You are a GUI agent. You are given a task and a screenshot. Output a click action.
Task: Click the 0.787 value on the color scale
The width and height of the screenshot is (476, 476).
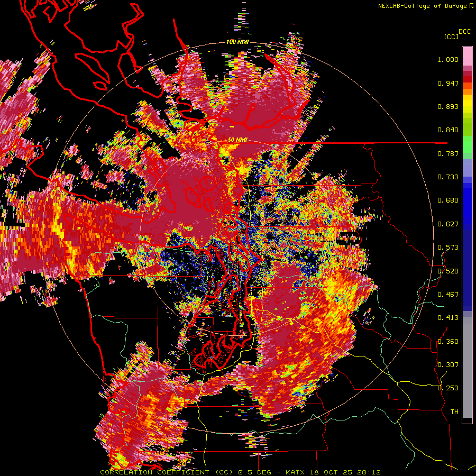[448, 153]
